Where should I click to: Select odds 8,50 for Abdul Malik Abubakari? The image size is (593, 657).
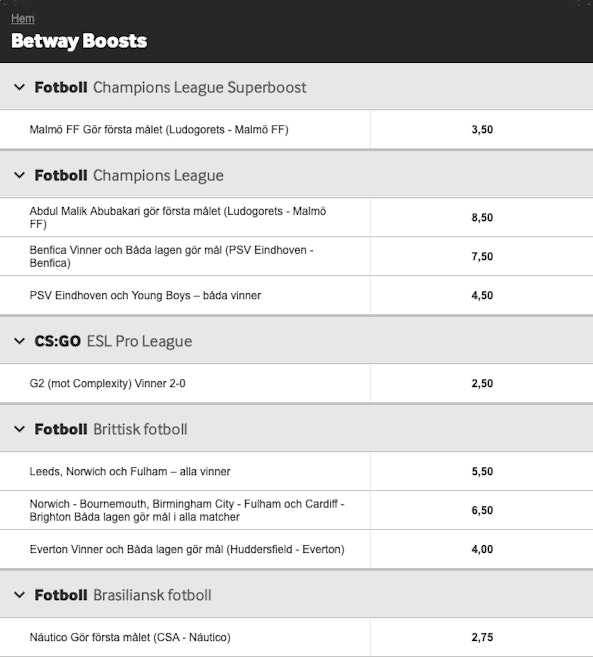point(482,217)
